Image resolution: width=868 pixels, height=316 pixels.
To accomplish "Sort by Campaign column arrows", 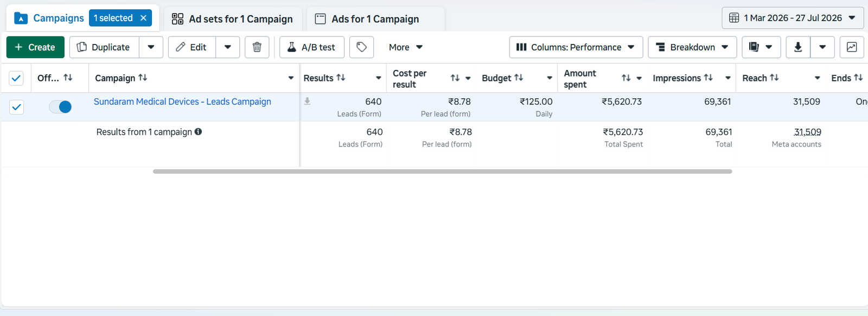I will pos(143,78).
